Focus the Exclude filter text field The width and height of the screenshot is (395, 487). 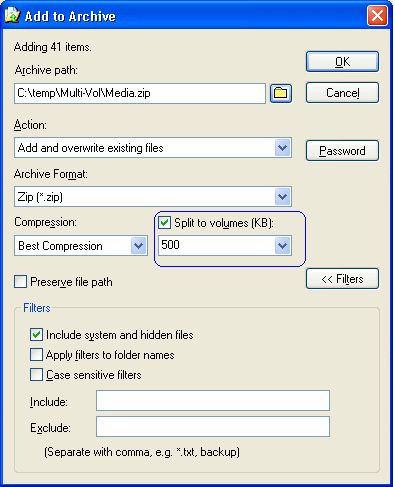[213, 426]
